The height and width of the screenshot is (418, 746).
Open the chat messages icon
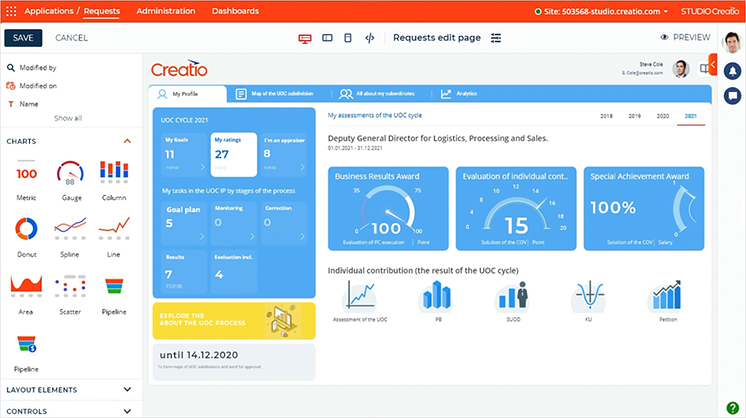732,96
